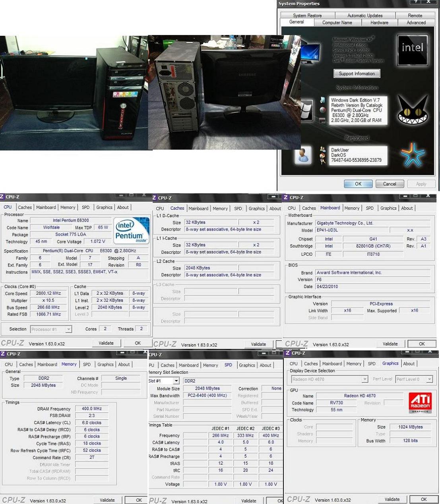The image size is (440, 504).
Task: Click the BIOS Date value 04/22/2010
Action: tap(373, 286)
